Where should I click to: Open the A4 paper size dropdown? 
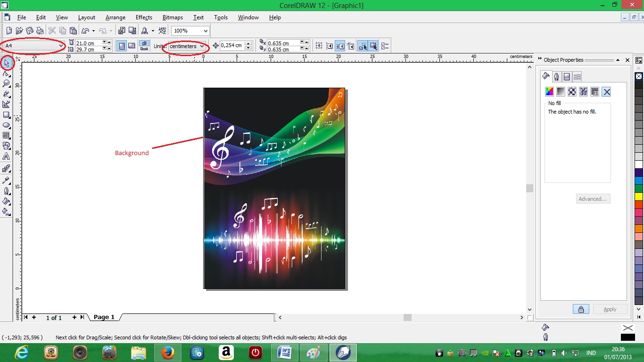[61, 46]
